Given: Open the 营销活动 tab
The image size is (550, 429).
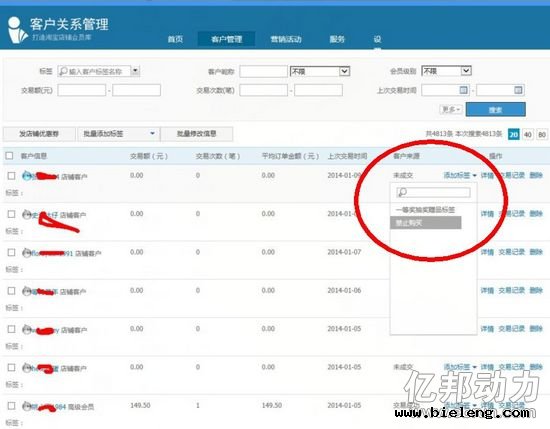Looking at the screenshot, I should pos(286,39).
